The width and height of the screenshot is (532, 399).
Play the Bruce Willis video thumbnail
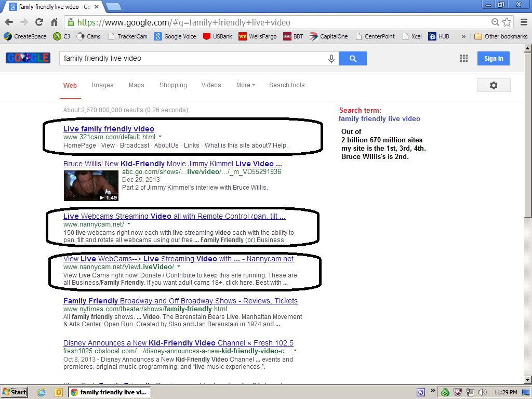(x=91, y=185)
